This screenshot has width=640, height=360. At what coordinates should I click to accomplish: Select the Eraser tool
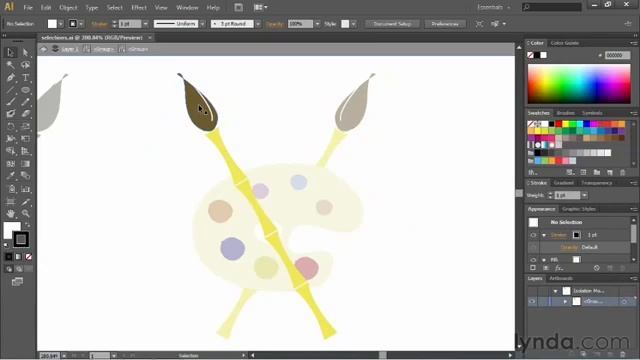[x=25, y=114]
